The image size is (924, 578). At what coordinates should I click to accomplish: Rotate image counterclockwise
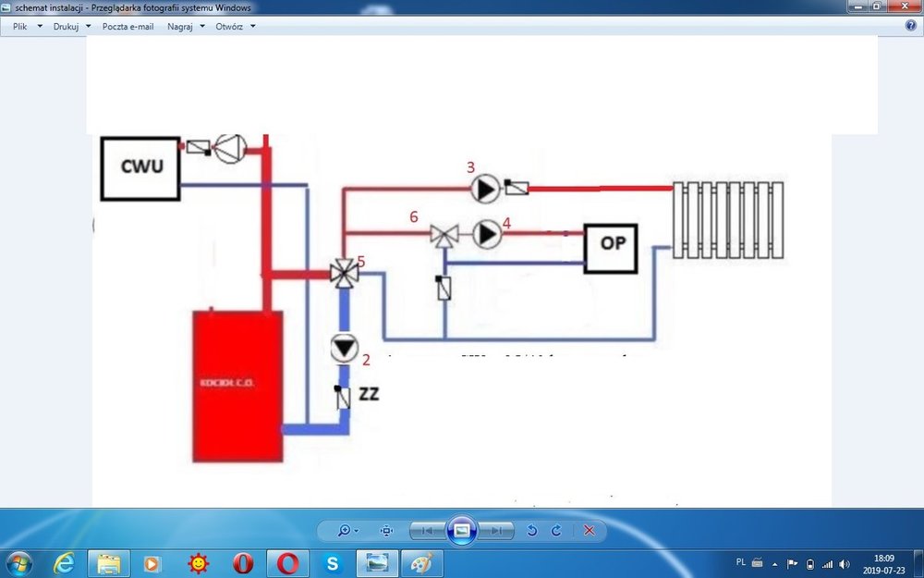coord(531,531)
